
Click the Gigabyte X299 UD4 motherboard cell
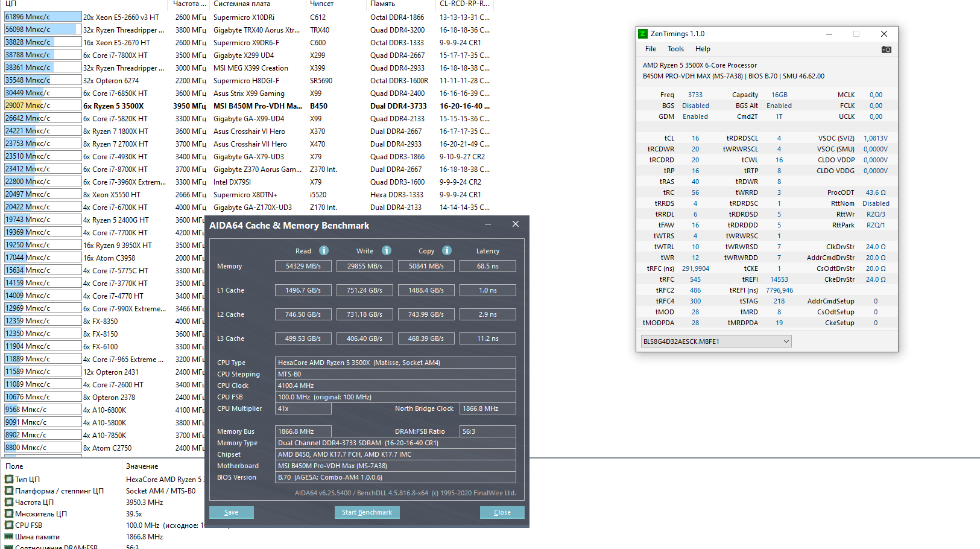[x=244, y=55]
